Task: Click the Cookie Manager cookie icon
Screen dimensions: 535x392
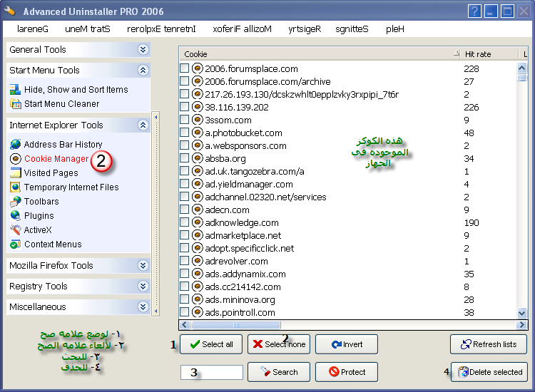Action: 16,158
